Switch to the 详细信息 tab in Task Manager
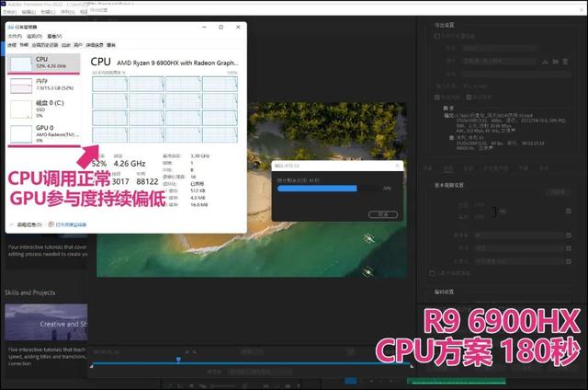This screenshot has width=588, height=390. [x=95, y=45]
